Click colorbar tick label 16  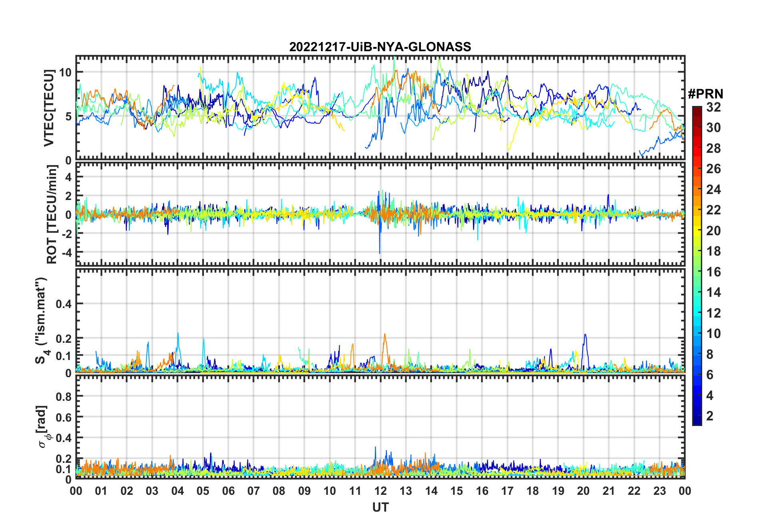713,272
